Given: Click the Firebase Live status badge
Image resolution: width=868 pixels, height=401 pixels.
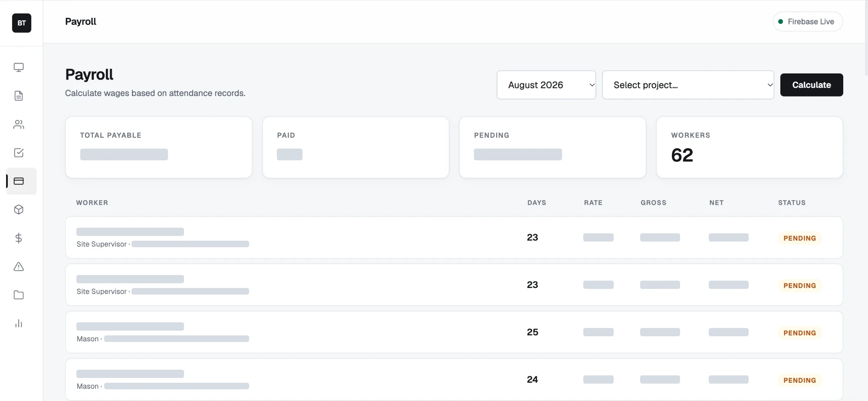Looking at the screenshot, I should pos(808,22).
